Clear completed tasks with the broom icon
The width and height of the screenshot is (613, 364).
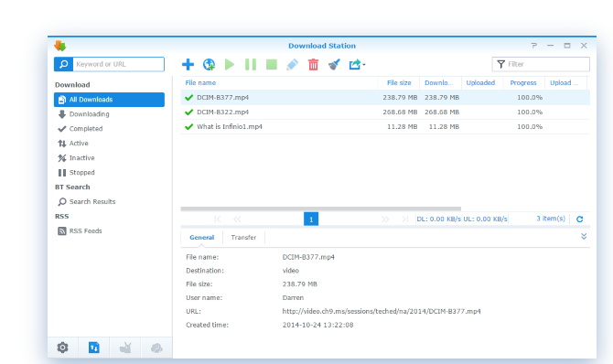coord(334,65)
